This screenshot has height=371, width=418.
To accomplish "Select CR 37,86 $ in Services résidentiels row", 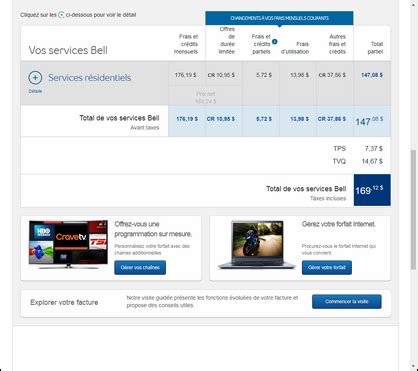I will point(332,75).
